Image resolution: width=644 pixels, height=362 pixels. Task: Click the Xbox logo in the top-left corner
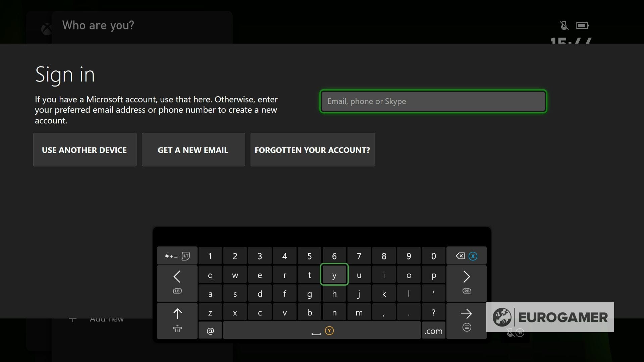tap(46, 28)
